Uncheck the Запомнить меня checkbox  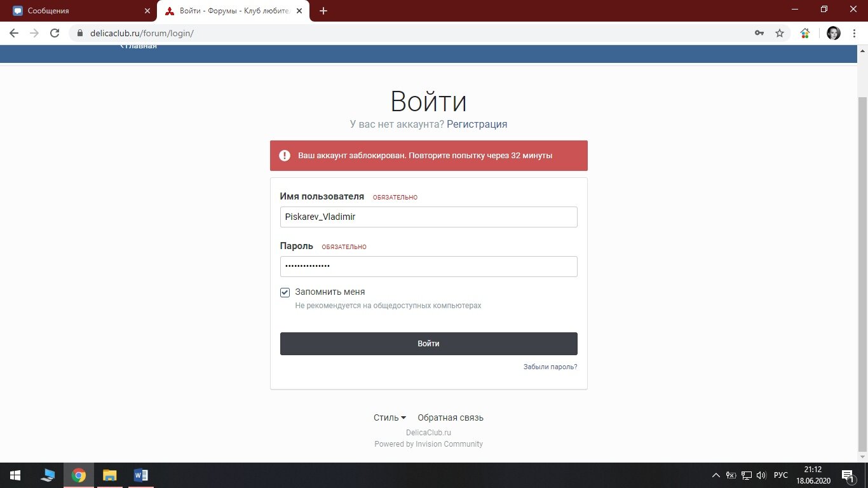click(285, 292)
